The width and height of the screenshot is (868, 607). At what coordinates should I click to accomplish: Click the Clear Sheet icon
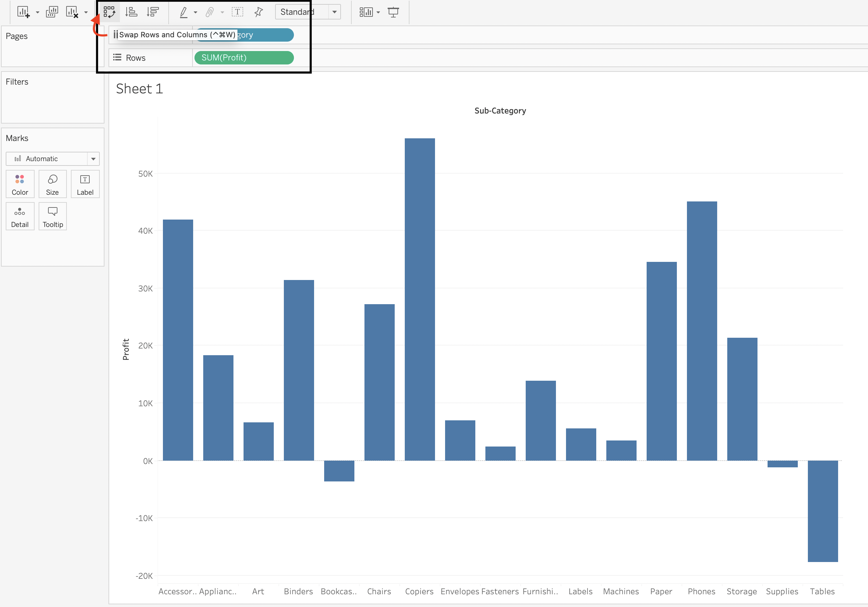tap(72, 12)
